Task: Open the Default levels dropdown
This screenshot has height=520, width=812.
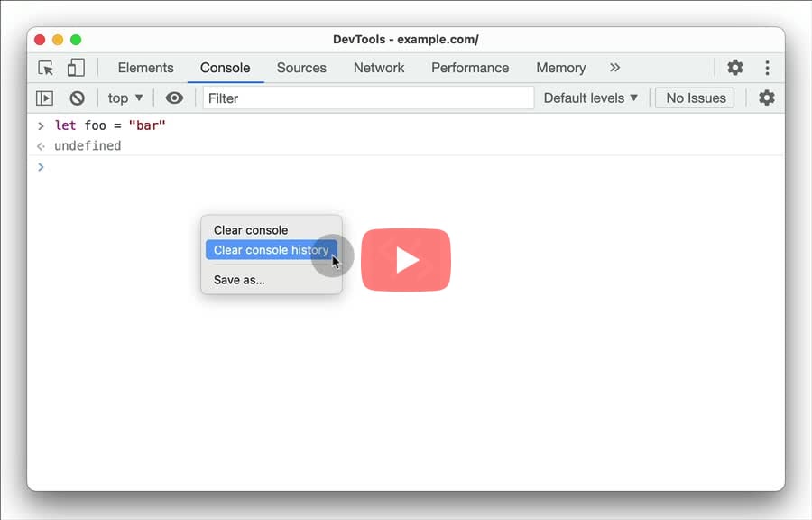Action: [x=590, y=97]
